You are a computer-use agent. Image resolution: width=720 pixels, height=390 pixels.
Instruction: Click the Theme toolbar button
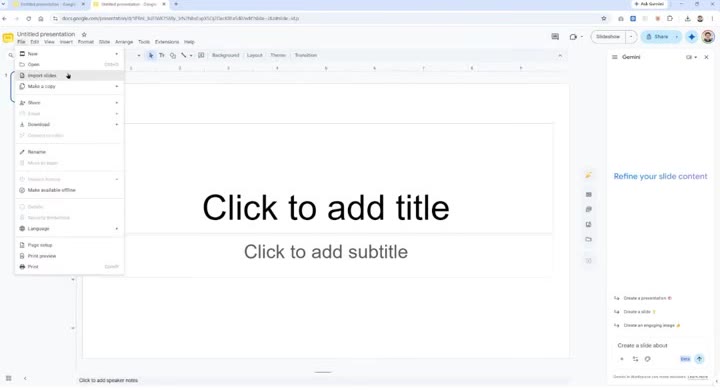point(278,56)
